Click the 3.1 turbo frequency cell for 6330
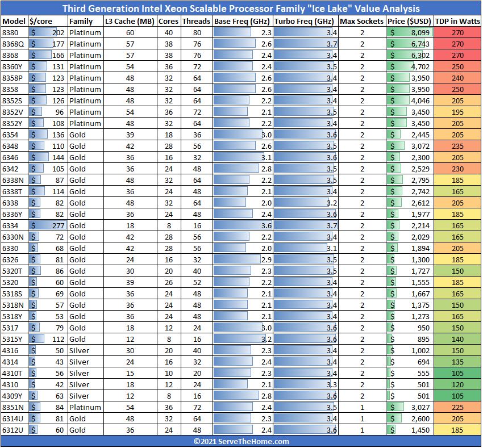Screen dimensions: 483x448 [305, 249]
